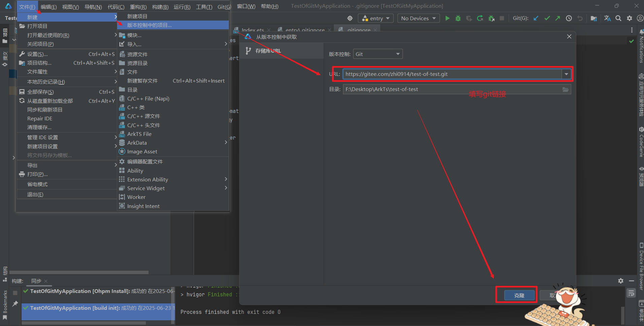The image size is (644, 326).
Task: Open Device File Browser side panel
Action: (641, 267)
